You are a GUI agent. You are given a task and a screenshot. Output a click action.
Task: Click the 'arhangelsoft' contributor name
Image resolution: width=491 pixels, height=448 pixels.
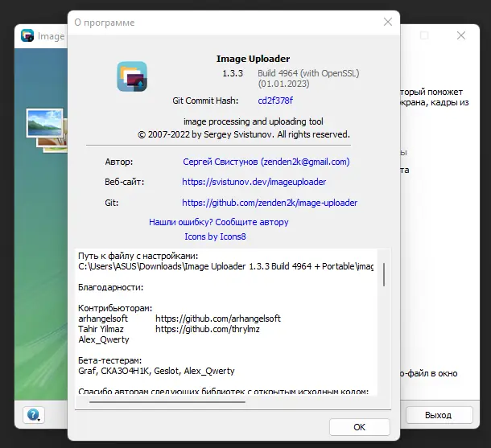[103, 319]
